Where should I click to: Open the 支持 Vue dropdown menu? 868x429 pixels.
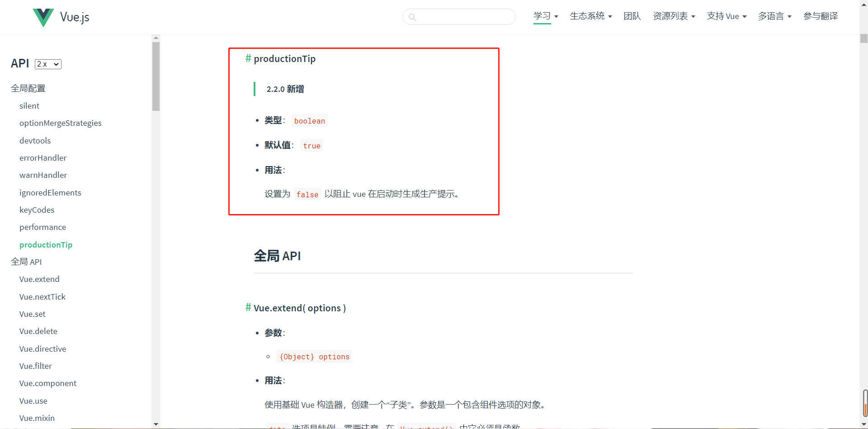[x=726, y=16]
